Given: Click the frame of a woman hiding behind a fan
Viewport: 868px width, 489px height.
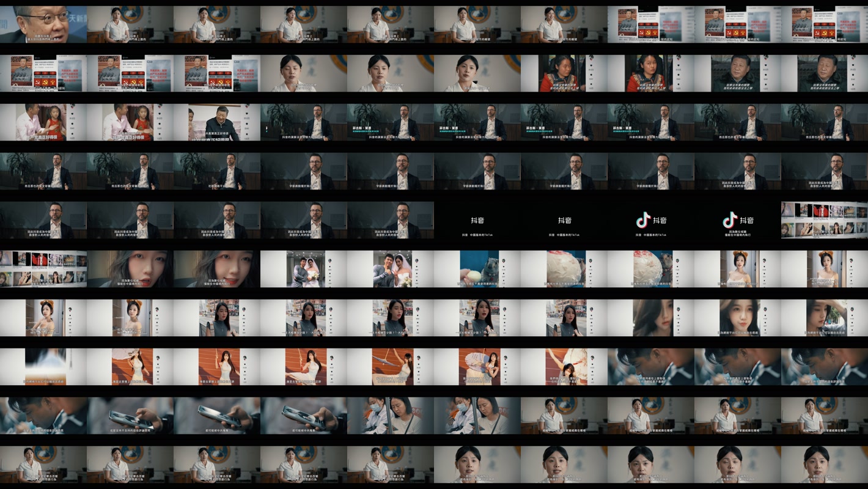Looking at the screenshot, I should tap(477, 367).
